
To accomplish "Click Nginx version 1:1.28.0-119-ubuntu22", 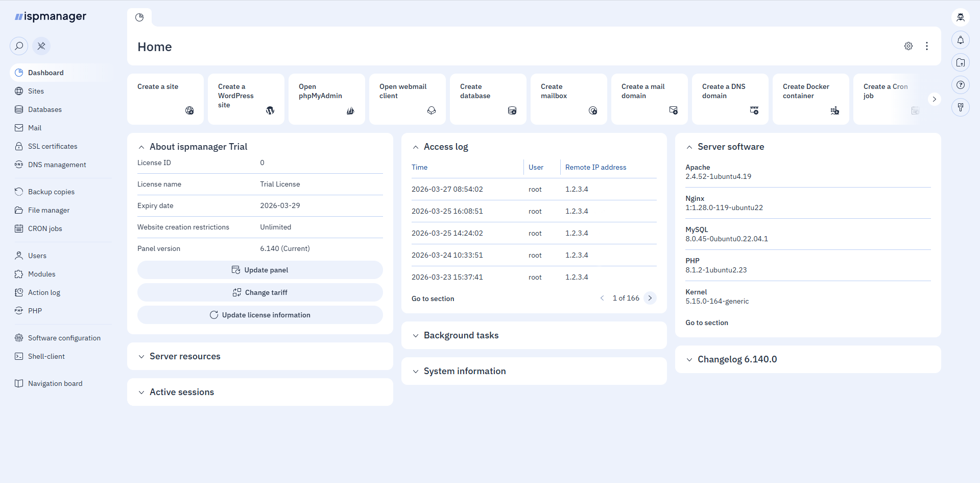I will tap(724, 208).
